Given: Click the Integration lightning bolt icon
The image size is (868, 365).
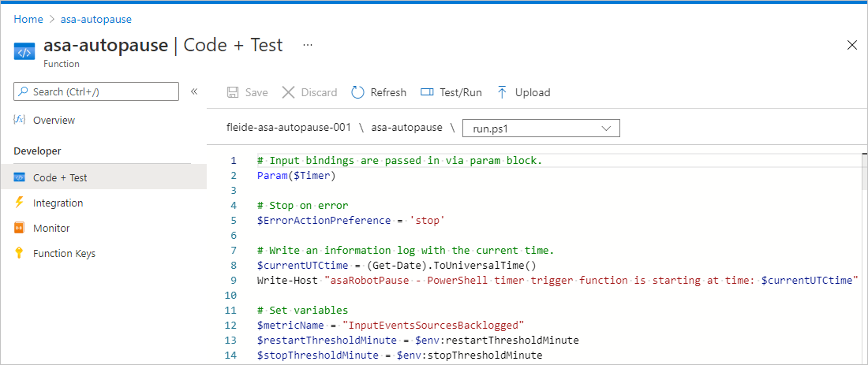Looking at the screenshot, I should [x=20, y=203].
